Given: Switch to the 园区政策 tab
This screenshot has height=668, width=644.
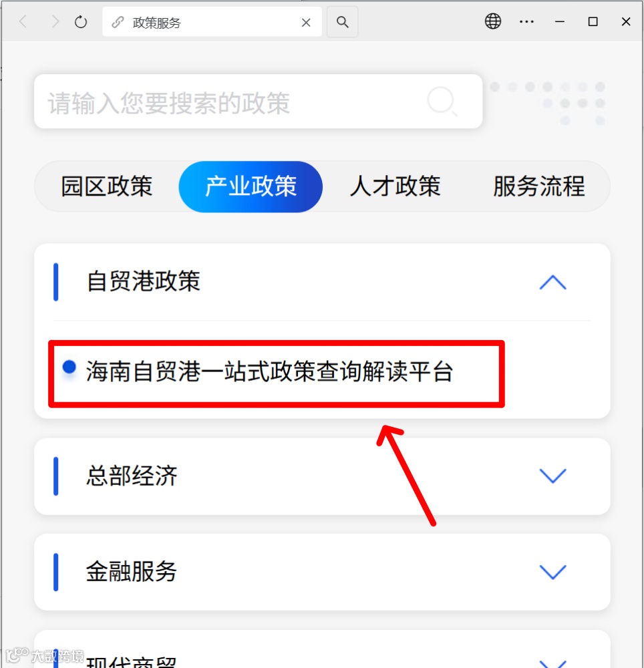Looking at the screenshot, I should tap(107, 186).
